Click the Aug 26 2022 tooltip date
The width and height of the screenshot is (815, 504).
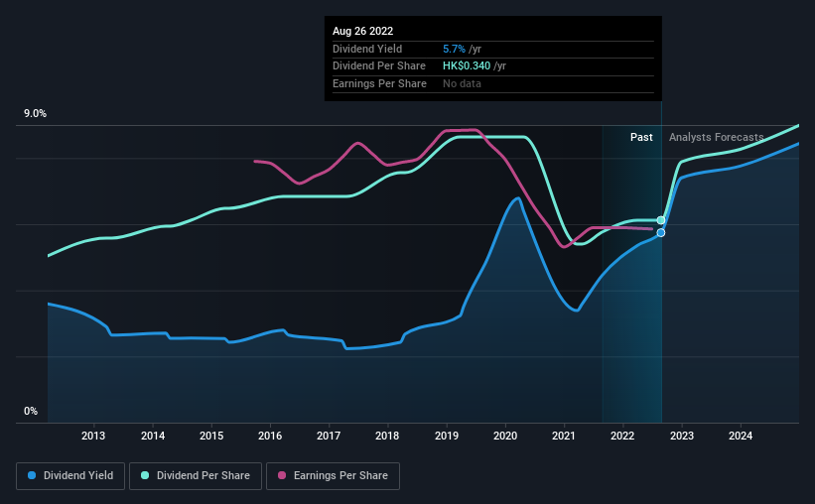(x=362, y=31)
